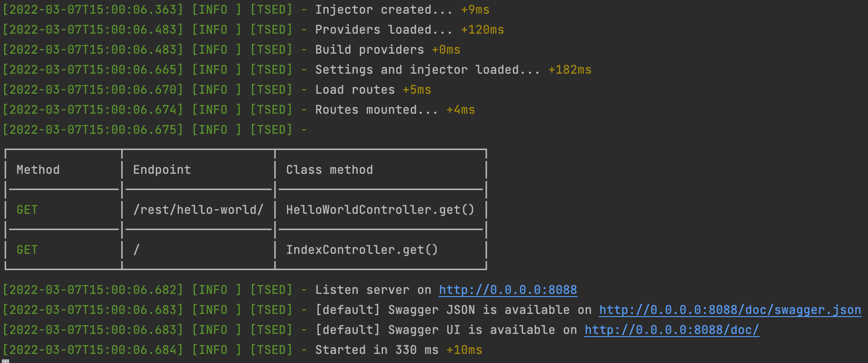The image size is (868, 363).
Task: Click the Method column header
Action: click(38, 170)
